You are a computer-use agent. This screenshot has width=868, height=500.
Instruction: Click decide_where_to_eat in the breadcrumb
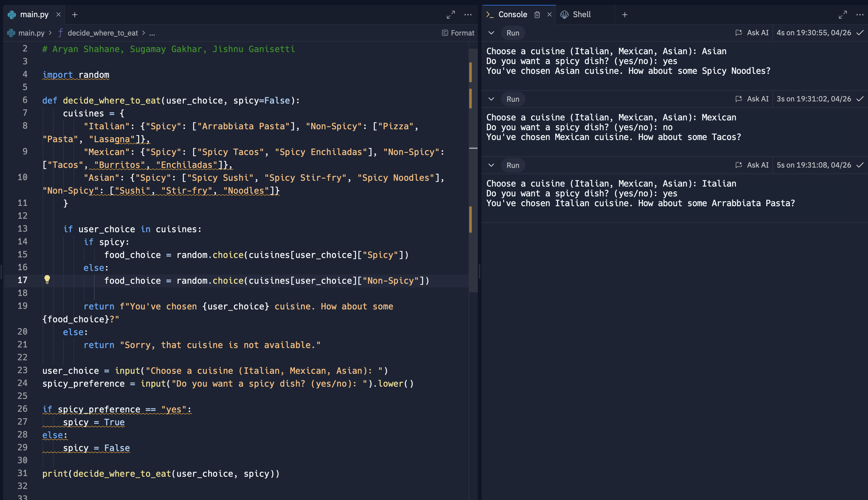[102, 33]
